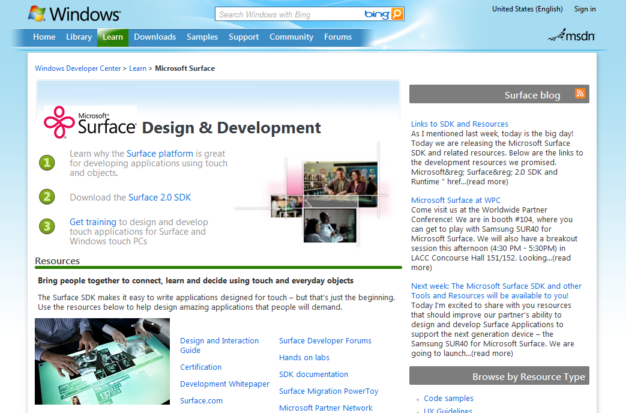This screenshot has height=413, width=626.
Task: Open the Surface 2.0 SDK download link
Action: (x=160, y=197)
